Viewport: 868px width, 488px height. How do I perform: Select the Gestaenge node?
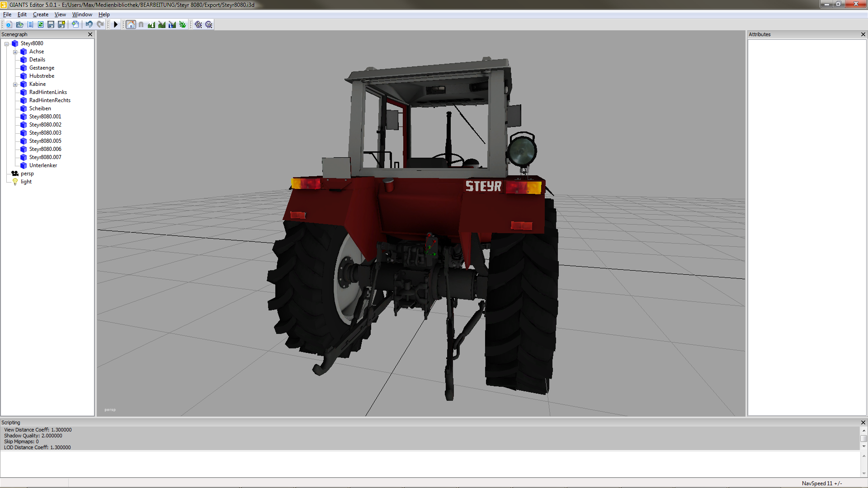point(42,68)
